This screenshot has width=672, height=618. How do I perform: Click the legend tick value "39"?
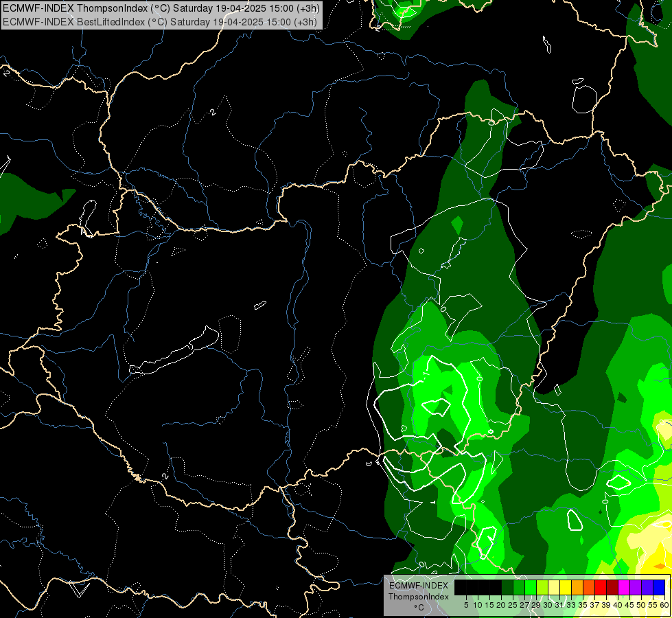[x=606, y=605]
